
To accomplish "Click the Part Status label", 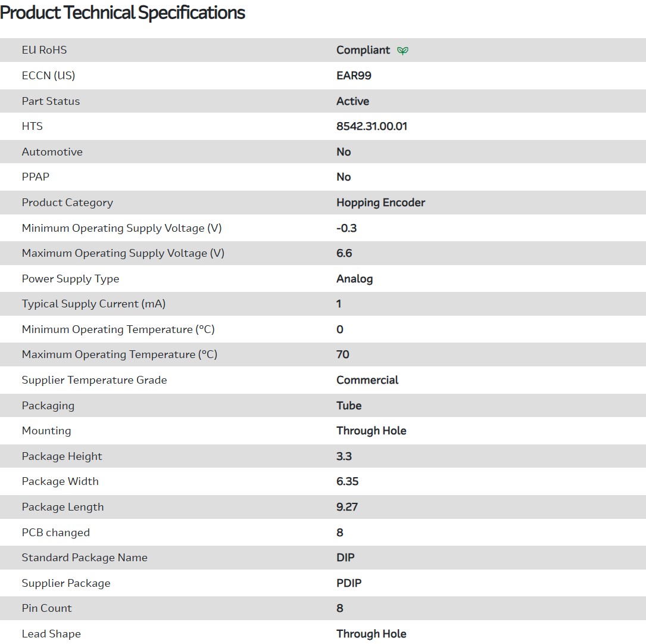I will [x=51, y=101].
